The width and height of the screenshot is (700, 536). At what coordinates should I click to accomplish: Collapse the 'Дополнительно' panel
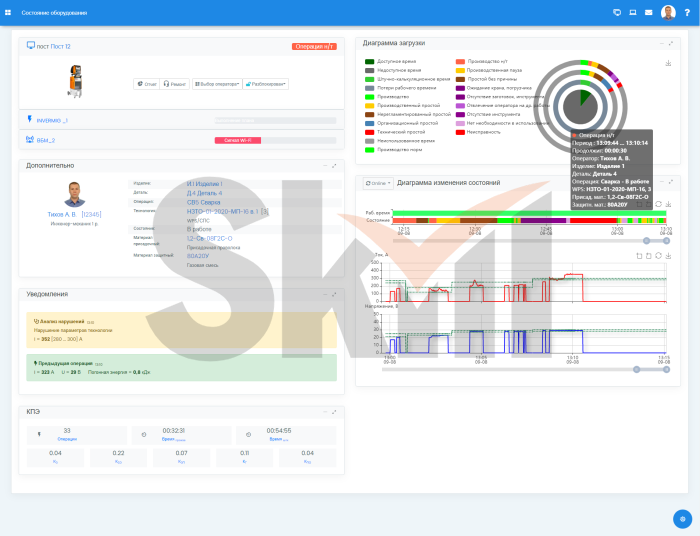coord(323,165)
